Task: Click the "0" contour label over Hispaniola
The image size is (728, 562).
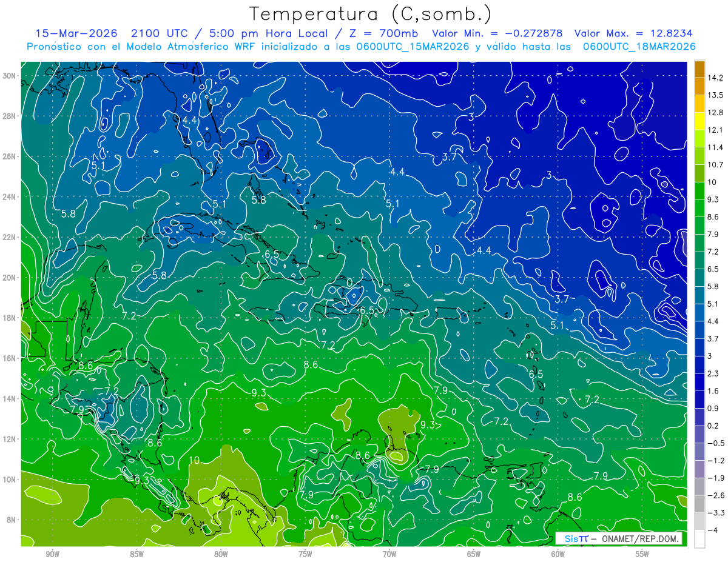Action: (x=349, y=282)
